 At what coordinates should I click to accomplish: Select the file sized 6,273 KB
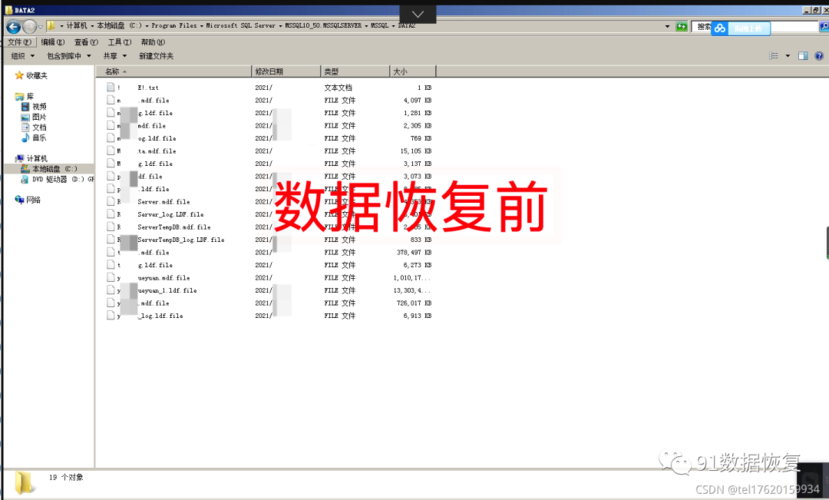(x=269, y=265)
